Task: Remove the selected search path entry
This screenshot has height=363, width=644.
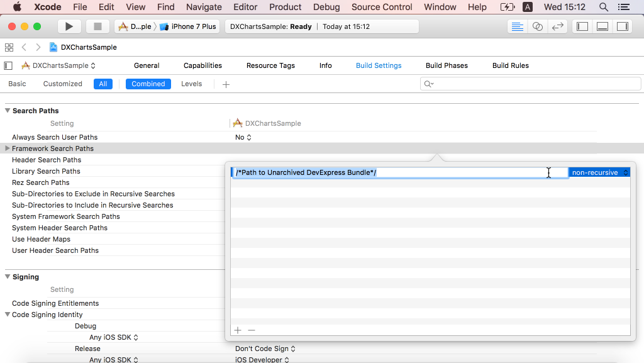Action: pyautogui.click(x=251, y=330)
